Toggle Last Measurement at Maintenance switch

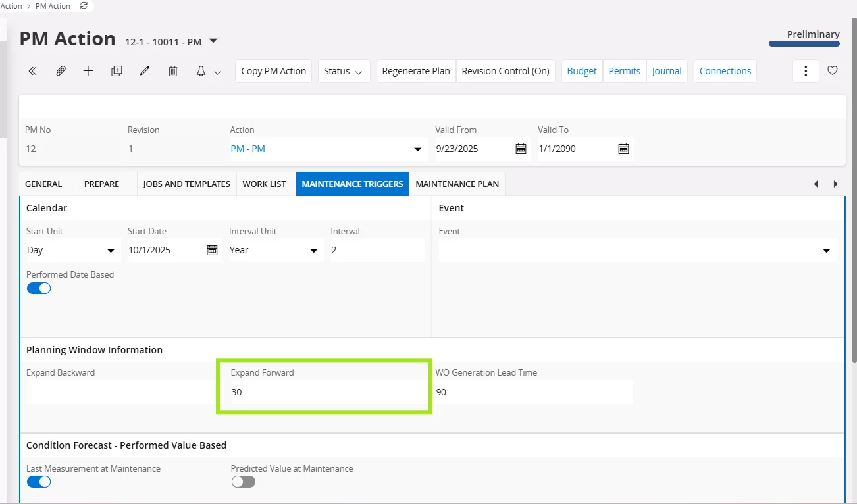[39, 482]
